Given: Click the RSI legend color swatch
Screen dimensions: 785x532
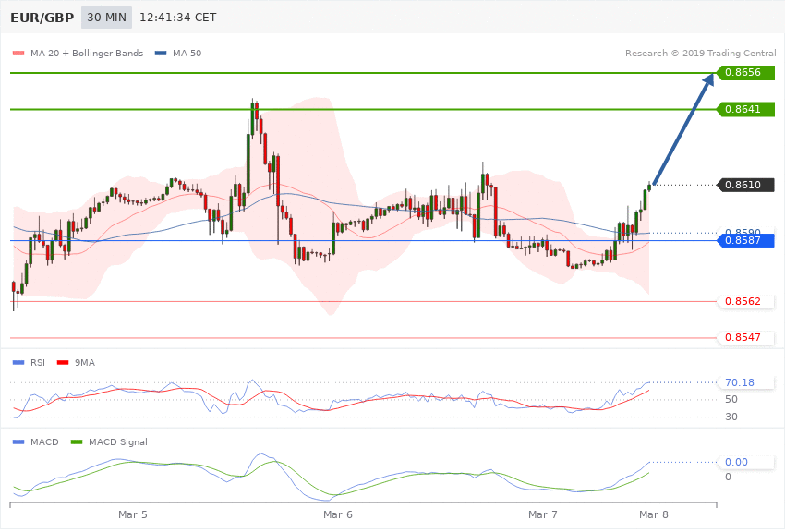Looking at the screenshot, I should coord(18,362).
